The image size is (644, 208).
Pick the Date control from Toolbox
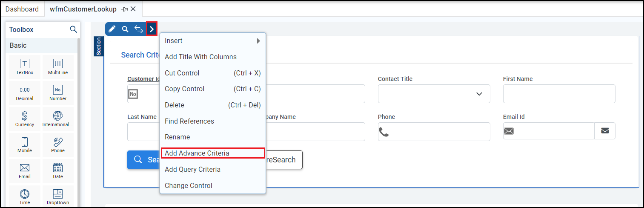(58, 171)
